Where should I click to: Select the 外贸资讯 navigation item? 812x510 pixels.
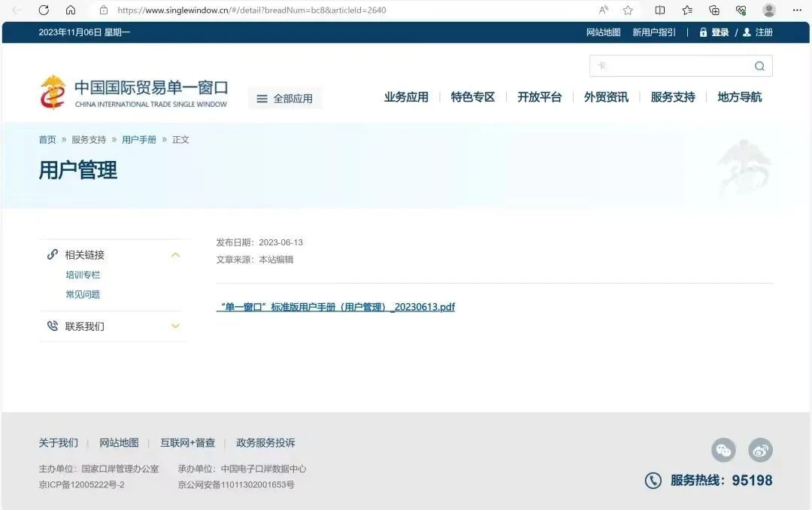click(x=606, y=97)
